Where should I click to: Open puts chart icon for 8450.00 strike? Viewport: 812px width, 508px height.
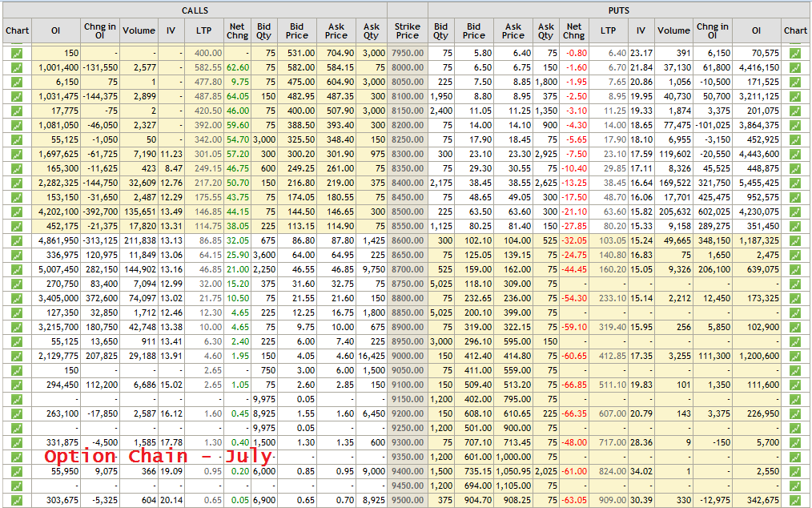pos(795,197)
